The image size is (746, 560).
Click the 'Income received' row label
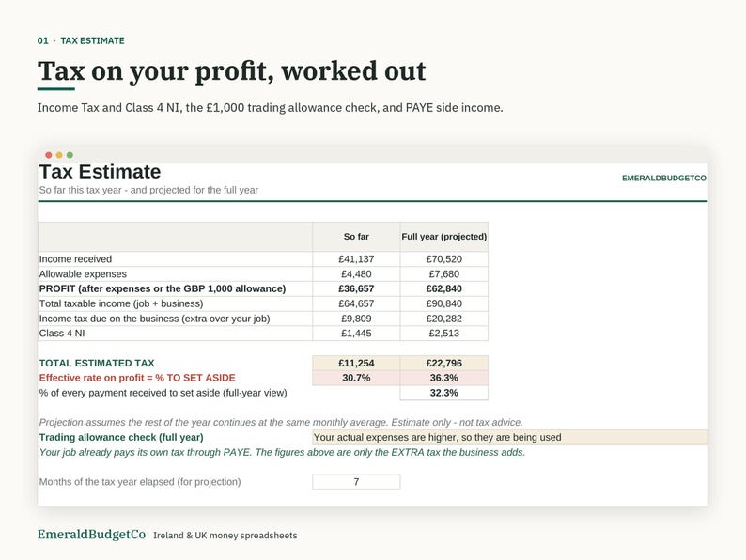(x=75, y=259)
